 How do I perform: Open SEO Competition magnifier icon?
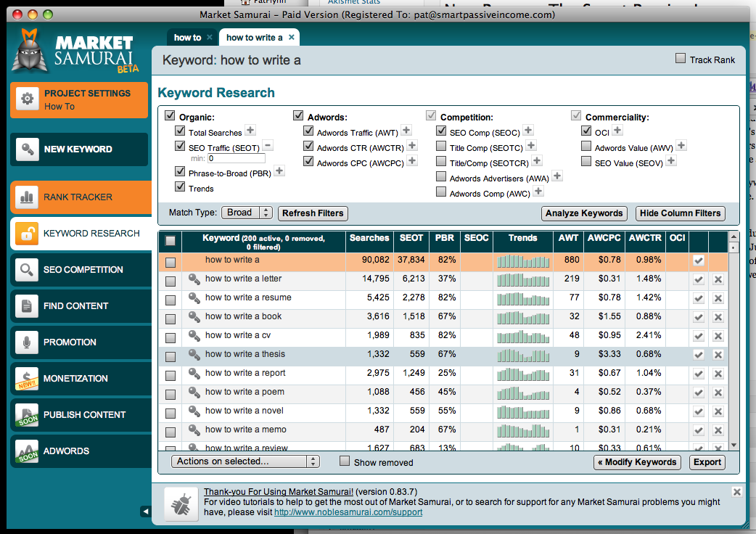point(27,269)
